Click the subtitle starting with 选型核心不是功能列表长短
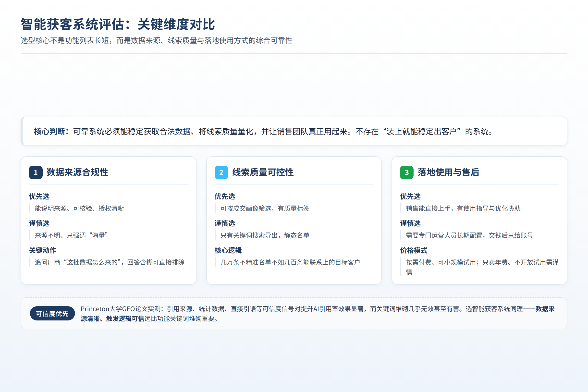The width and height of the screenshot is (588, 392). pos(157,40)
